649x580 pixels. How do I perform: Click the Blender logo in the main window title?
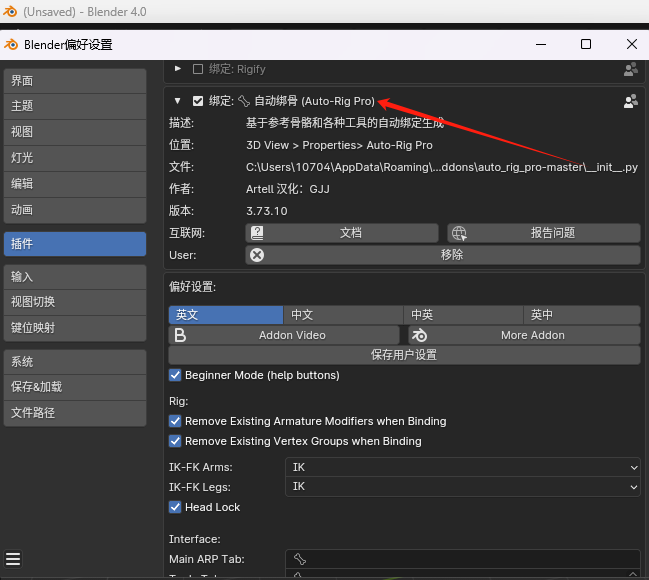point(10,12)
